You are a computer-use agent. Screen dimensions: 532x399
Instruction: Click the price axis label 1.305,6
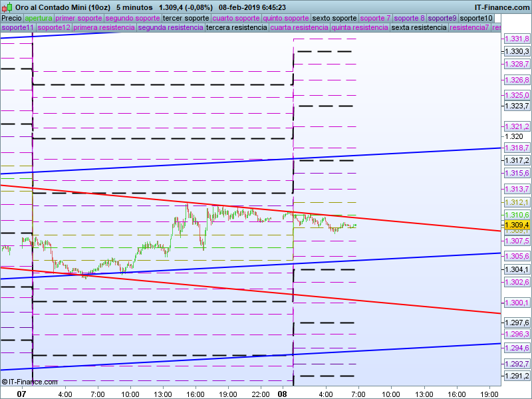point(517,256)
